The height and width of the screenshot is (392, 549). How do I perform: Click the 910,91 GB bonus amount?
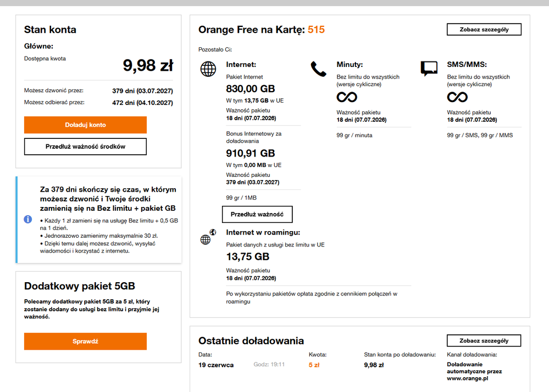tap(251, 153)
